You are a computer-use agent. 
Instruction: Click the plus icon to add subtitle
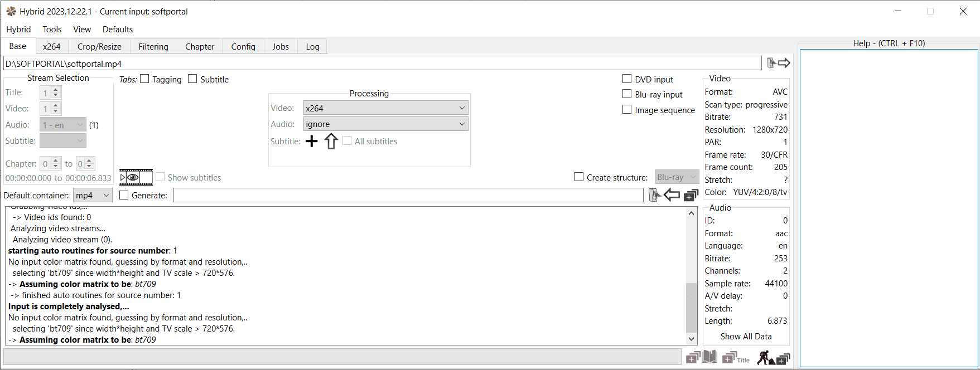click(312, 142)
